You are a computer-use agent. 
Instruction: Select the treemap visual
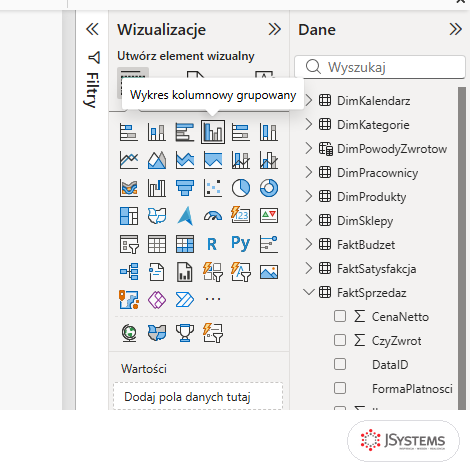pos(129,216)
